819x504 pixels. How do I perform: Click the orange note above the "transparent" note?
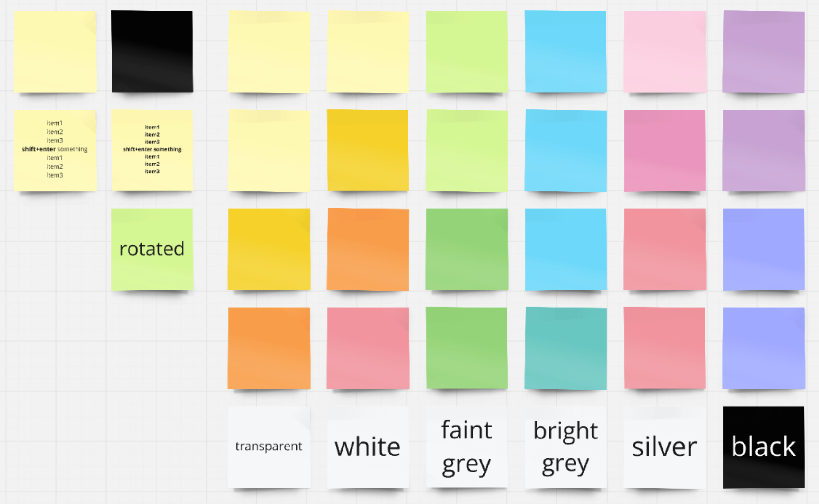click(x=269, y=348)
